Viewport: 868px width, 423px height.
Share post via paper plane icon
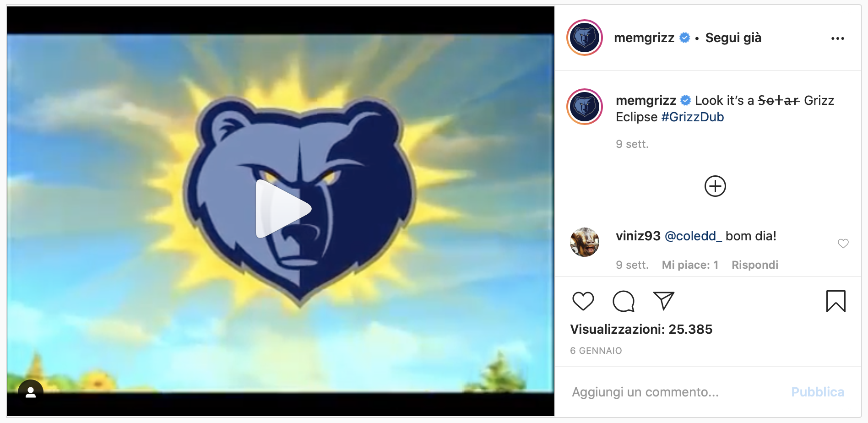tap(664, 301)
